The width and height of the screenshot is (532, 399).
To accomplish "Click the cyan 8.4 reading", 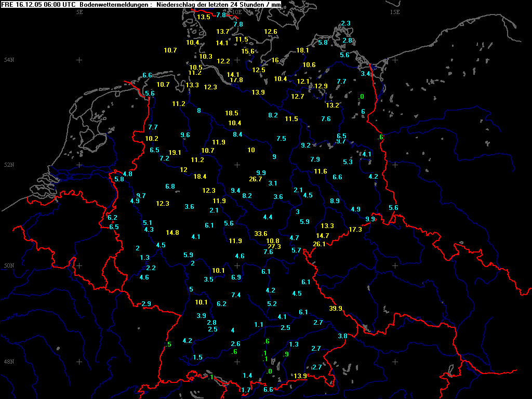I will [x=237, y=135].
